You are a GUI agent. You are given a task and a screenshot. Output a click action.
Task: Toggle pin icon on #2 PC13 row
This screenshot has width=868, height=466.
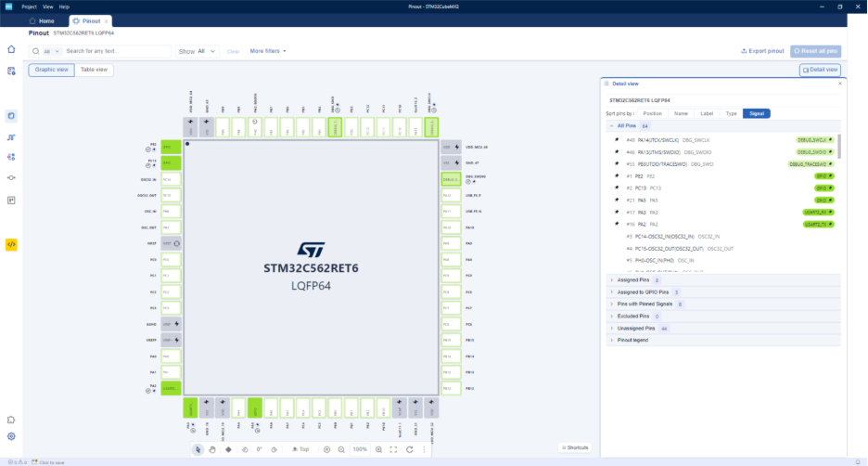pos(617,188)
